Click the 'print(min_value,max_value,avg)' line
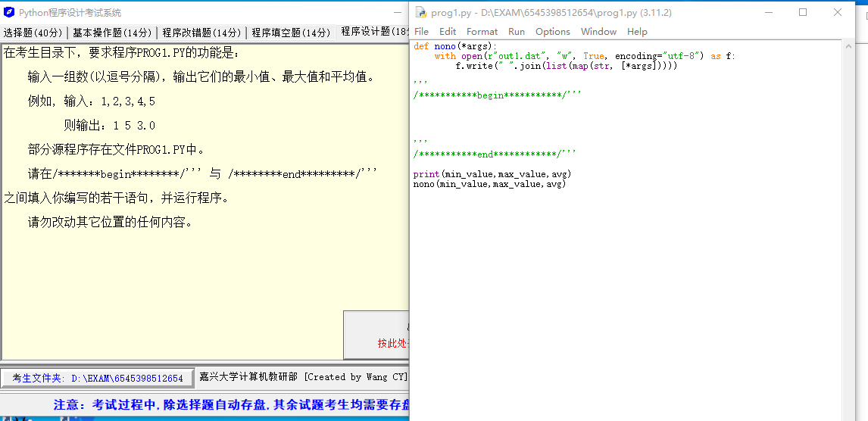The image size is (868, 421). point(492,174)
